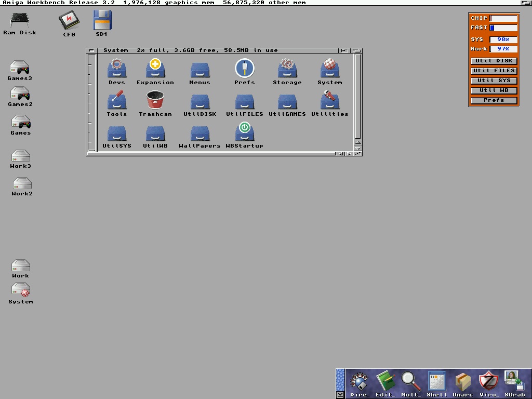532x399 pixels.
Task: Click the scroll right arrow in System window
Action: pyautogui.click(x=349, y=154)
